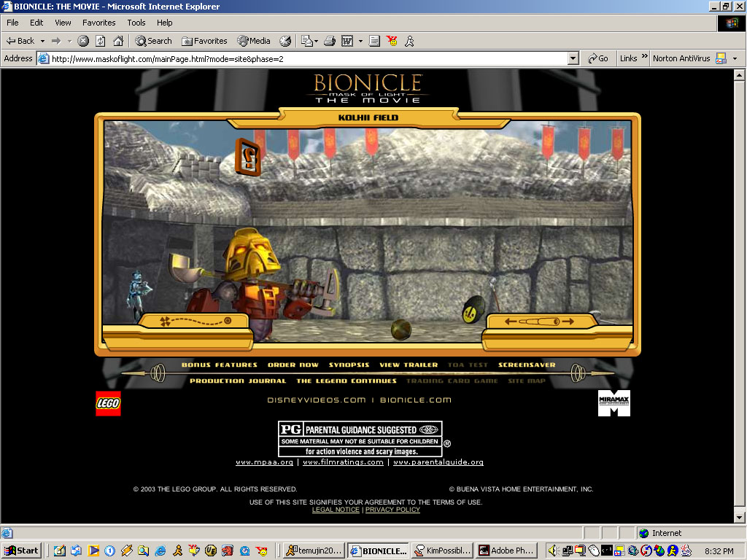Click the Miramax logo
This screenshot has height=560, width=747.
click(x=614, y=403)
